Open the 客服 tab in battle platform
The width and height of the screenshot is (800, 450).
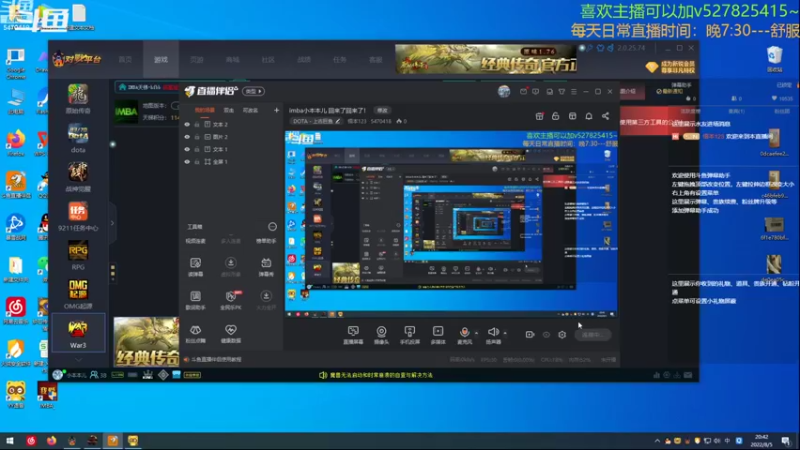(x=376, y=60)
